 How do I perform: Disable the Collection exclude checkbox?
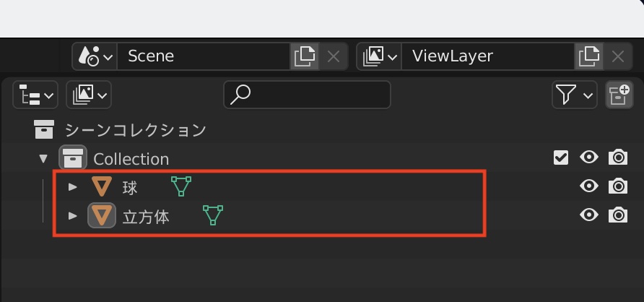coord(561,158)
